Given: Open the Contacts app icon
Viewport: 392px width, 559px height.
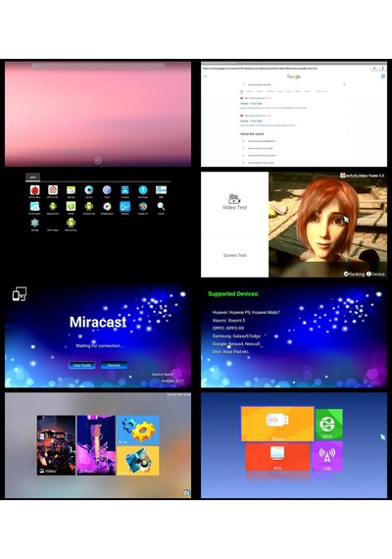Looking at the screenshot, I should click(124, 190).
